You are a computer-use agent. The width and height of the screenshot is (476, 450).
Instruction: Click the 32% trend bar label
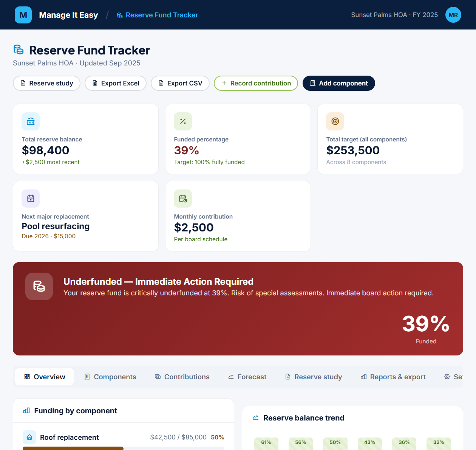click(x=439, y=442)
